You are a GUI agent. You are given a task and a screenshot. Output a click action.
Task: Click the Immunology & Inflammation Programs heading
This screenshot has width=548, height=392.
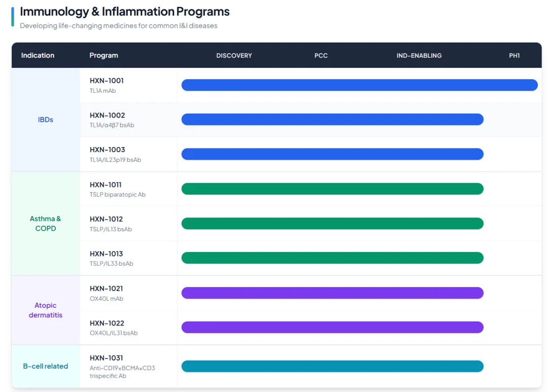click(124, 11)
